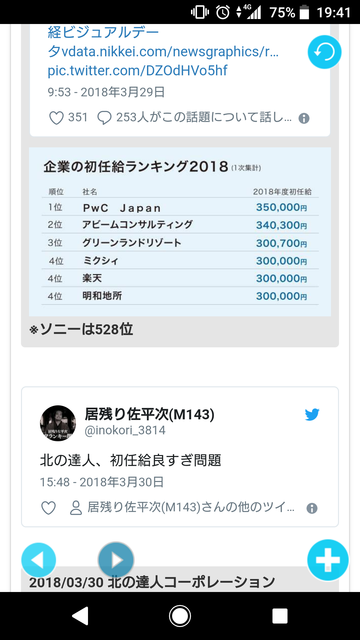Tap Android back navigation button
360x640 pixels.
80,616
